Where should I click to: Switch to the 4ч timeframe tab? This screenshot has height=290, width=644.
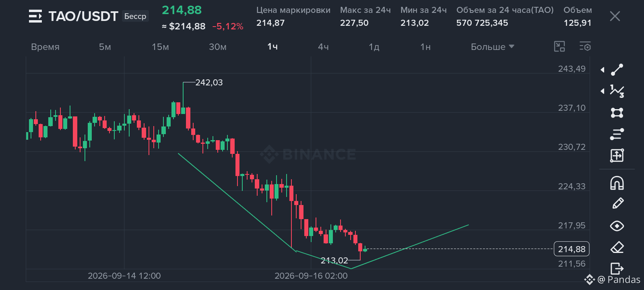(323, 47)
